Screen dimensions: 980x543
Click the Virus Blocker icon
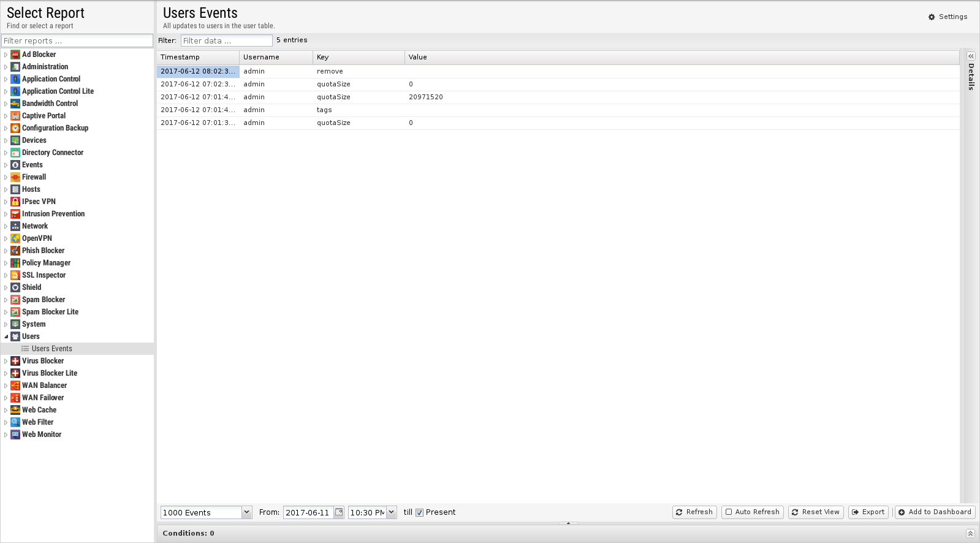[15, 361]
